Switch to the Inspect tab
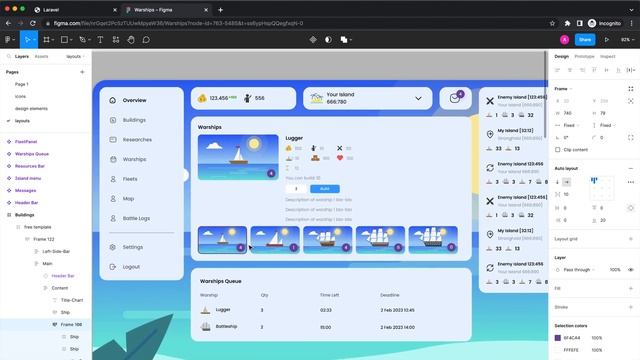Screen dimensions: 640x360 pyautogui.click(x=607, y=56)
